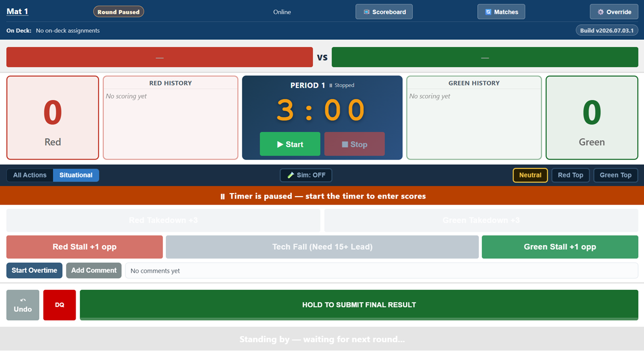Screen dimensions: 644x362
Task: Switch to All Actions tab
Action: [x=30, y=175]
